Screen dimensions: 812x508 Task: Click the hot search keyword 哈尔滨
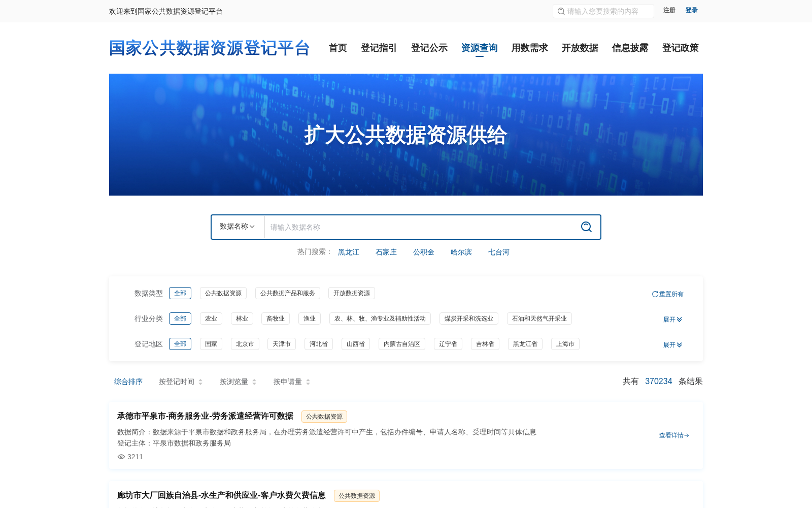pyautogui.click(x=461, y=252)
